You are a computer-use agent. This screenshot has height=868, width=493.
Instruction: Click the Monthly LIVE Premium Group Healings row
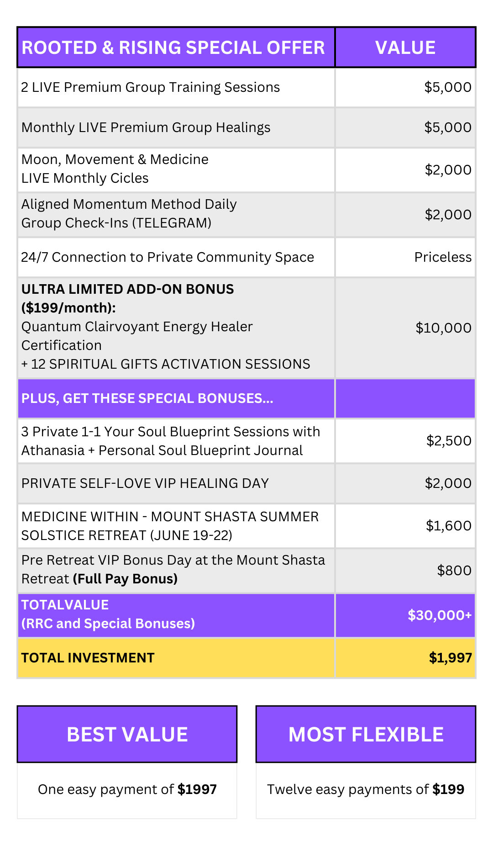[146, 127]
